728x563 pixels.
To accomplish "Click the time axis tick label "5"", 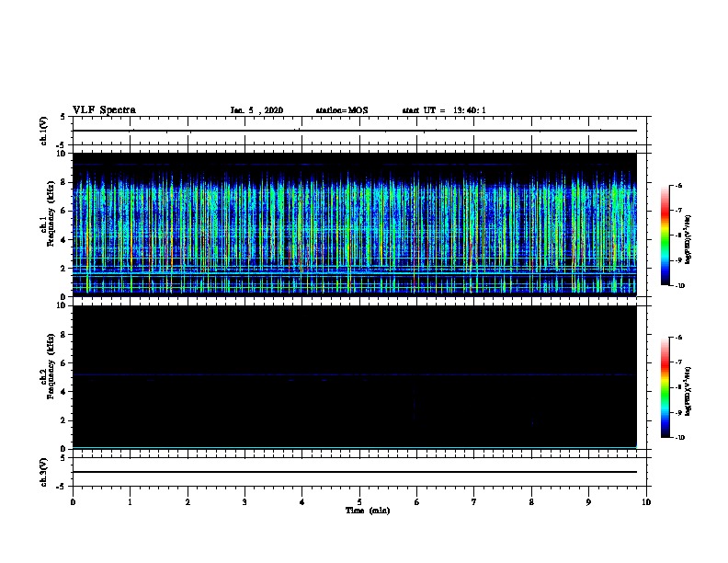I will (359, 502).
